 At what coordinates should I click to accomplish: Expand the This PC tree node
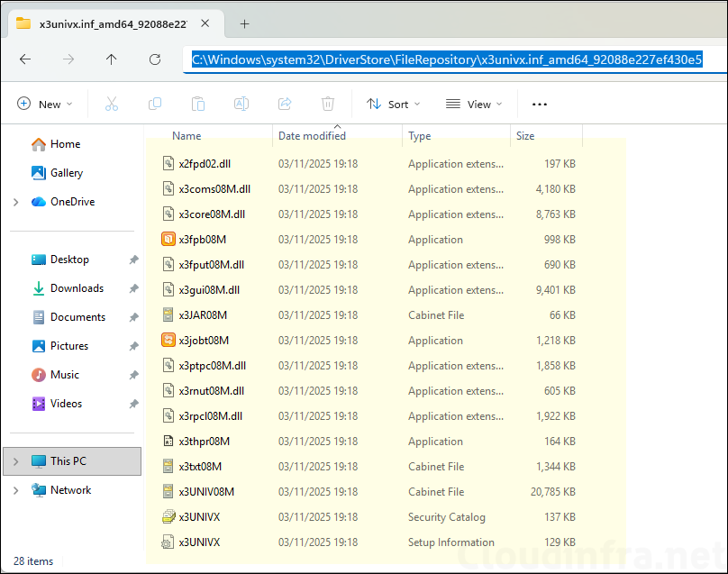(15, 461)
